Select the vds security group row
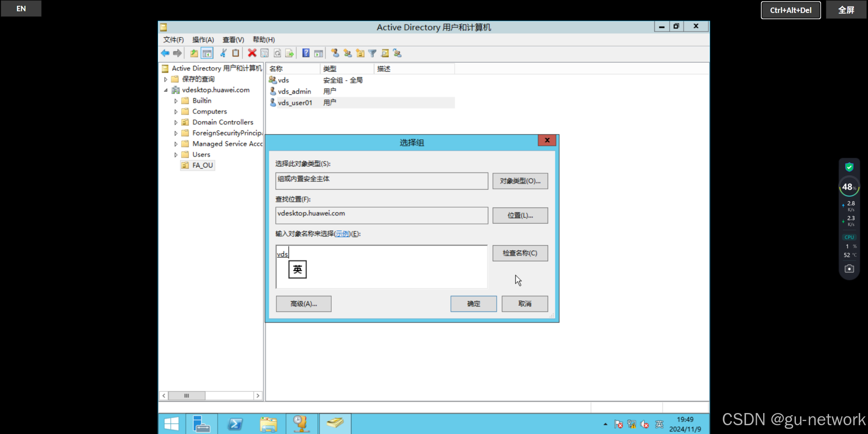This screenshot has height=434, width=868. (361, 80)
